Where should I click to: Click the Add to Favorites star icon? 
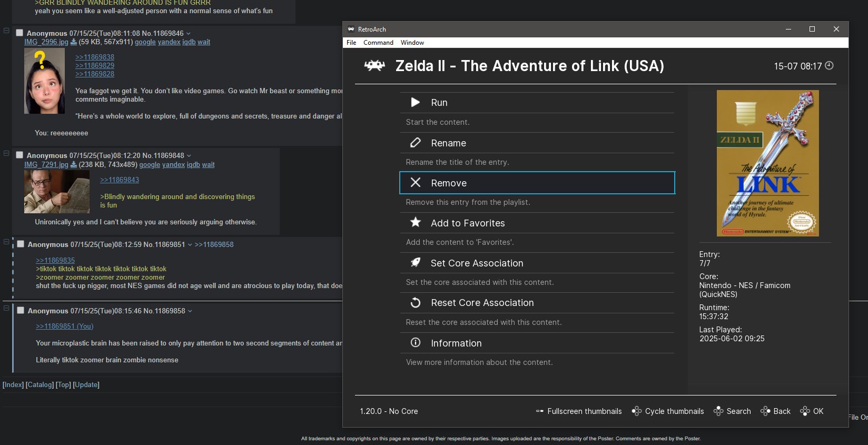coord(416,222)
